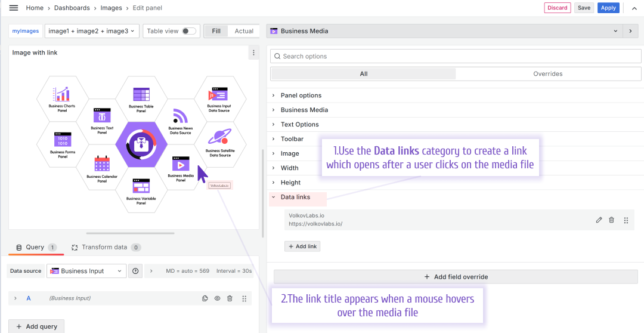644x333 pixels.
Task: Toggle the Table view switch
Action: [188, 31]
